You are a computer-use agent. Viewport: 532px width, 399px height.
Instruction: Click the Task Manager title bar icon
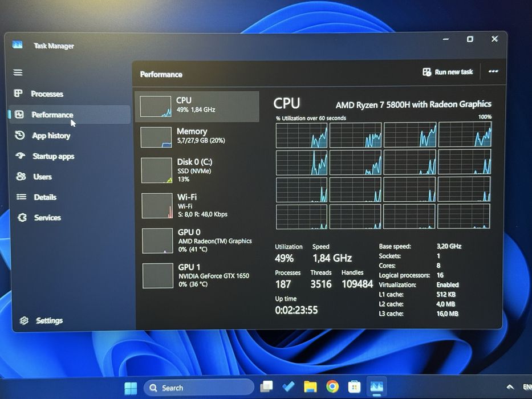(x=17, y=44)
